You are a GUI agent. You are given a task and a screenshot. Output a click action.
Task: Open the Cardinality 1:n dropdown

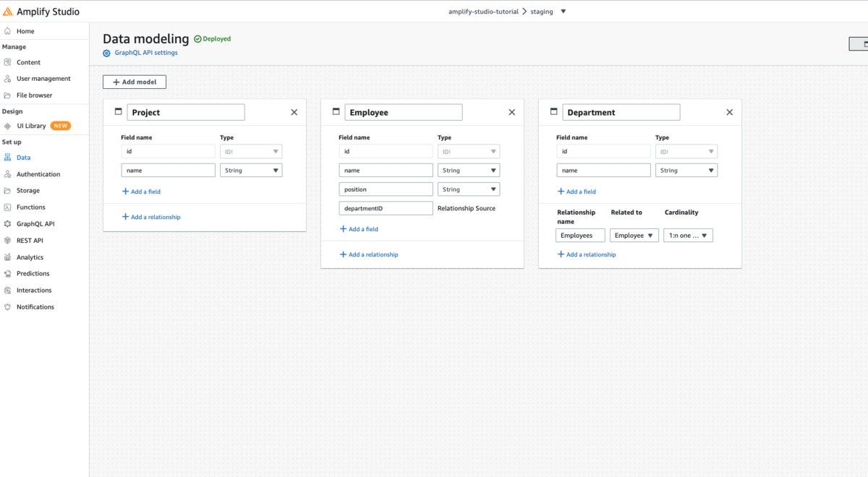[688, 236]
